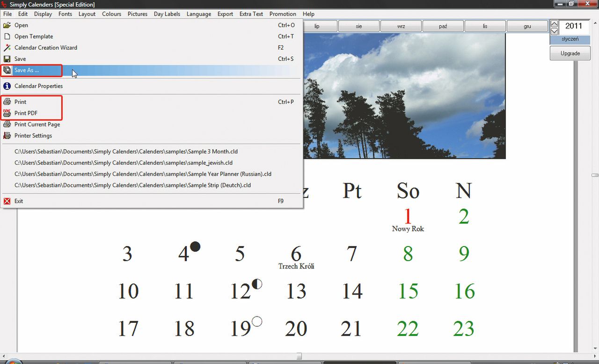
Task: Open recent file Sample 3 Month.cld
Action: pyautogui.click(x=152, y=152)
